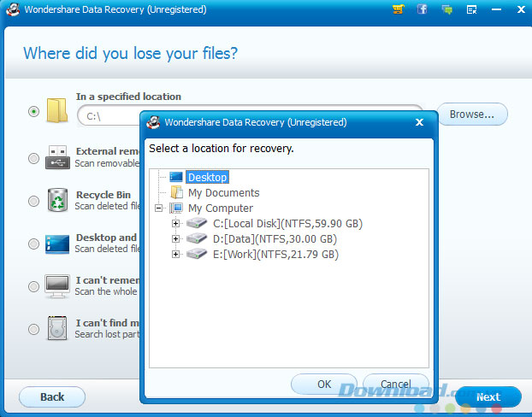Click the drive icon beside E:[Work]
532x417 pixels.
[x=197, y=254]
